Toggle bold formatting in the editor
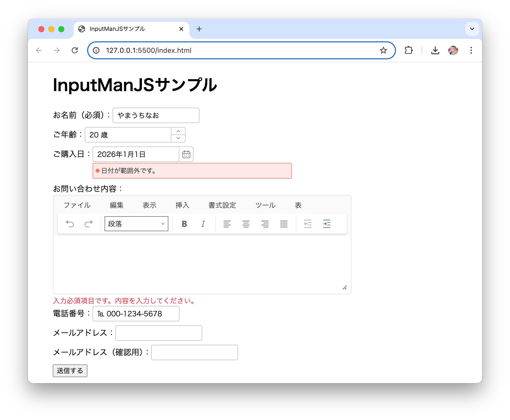510x420 pixels. coord(184,224)
